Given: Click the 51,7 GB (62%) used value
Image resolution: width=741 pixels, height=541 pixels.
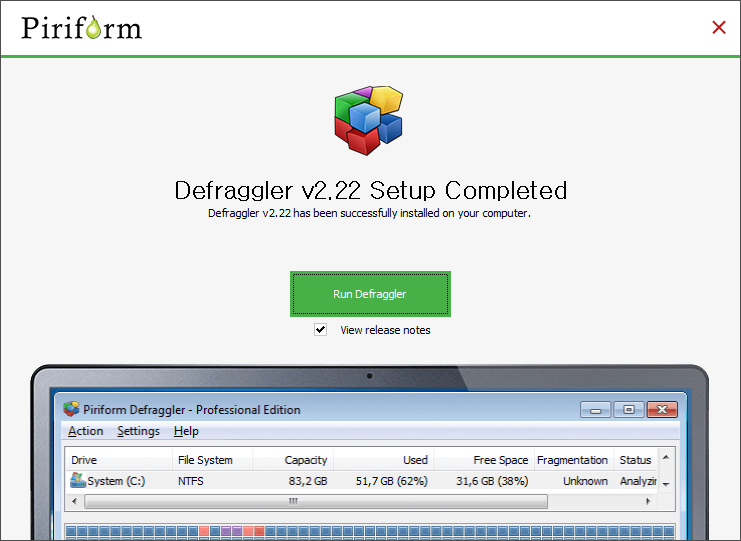Looking at the screenshot, I should 391,481.
